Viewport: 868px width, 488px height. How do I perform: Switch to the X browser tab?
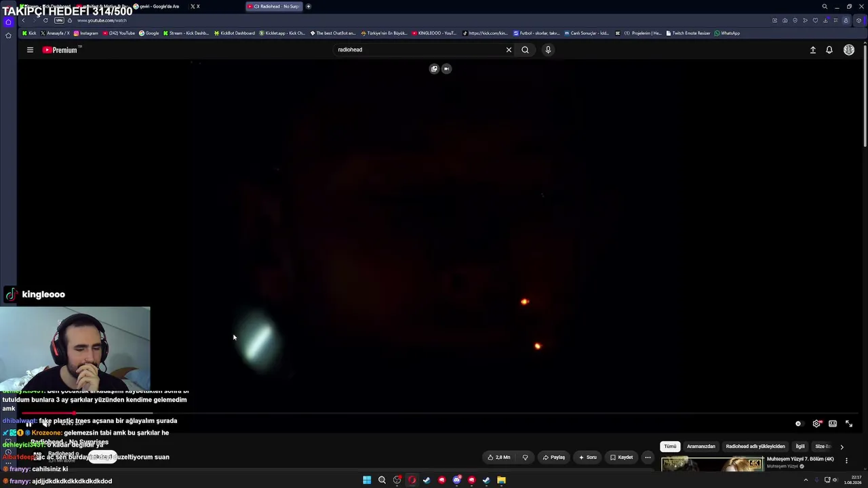pos(195,7)
